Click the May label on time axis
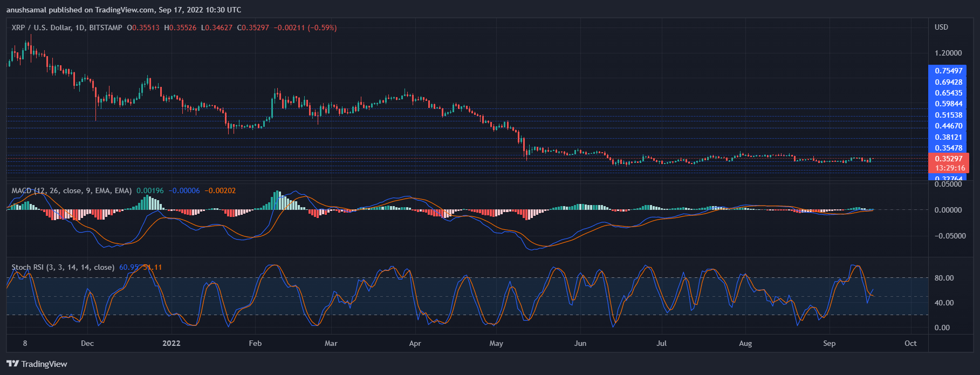The width and height of the screenshot is (980, 375). (x=496, y=343)
